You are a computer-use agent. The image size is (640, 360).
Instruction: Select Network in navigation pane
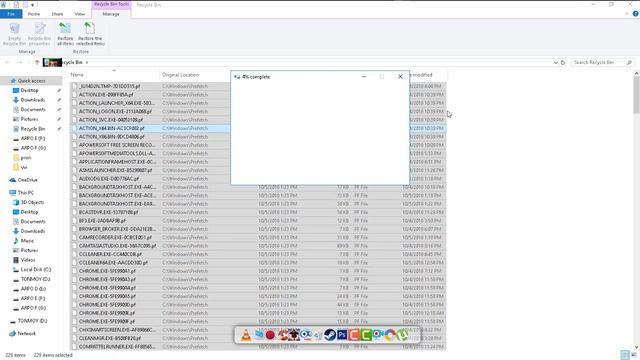point(27,333)
